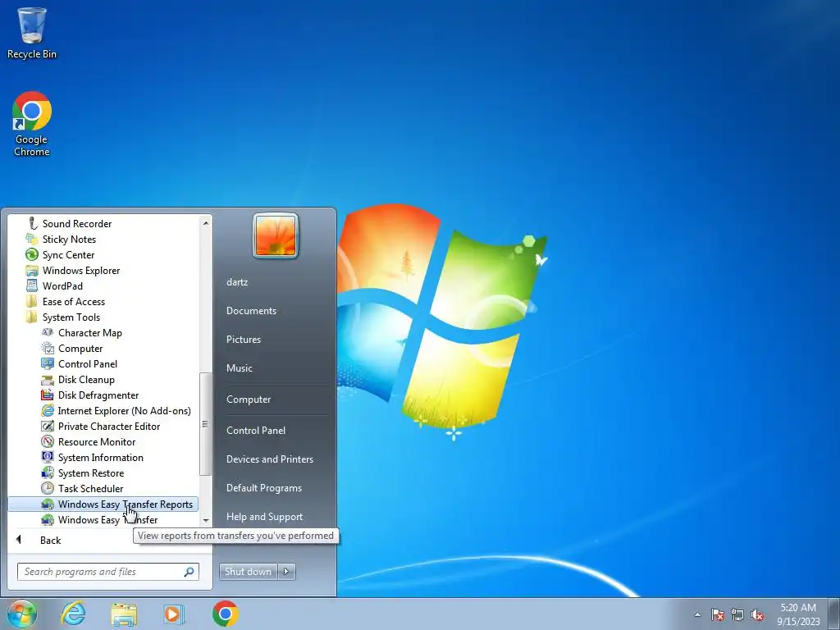Click the search magnifier icon
The image size is (840, 630).
click(x=189, y=572)
